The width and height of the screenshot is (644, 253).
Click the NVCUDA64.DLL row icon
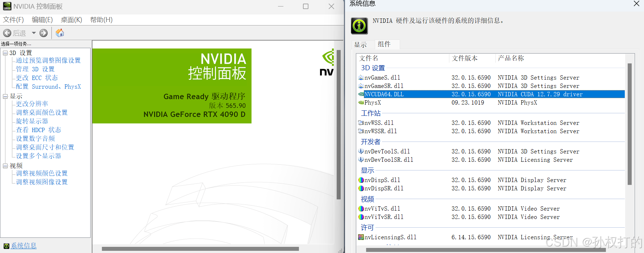[361, 94]
